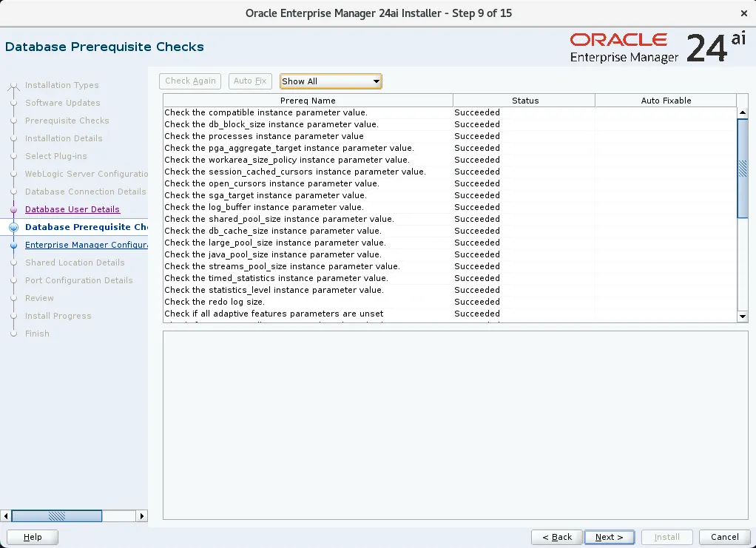Open the Show All filter dropdown
756x548 pixels.
click(x=330, y=81)
